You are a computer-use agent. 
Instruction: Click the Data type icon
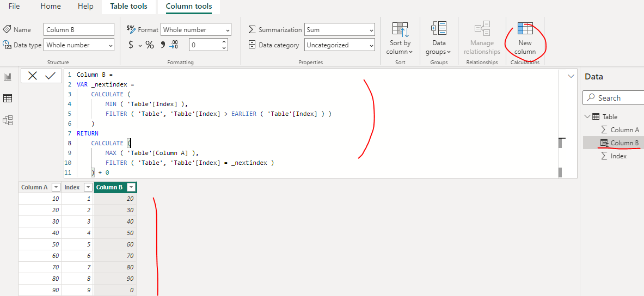pyautogui.click(x=7, y=45)
